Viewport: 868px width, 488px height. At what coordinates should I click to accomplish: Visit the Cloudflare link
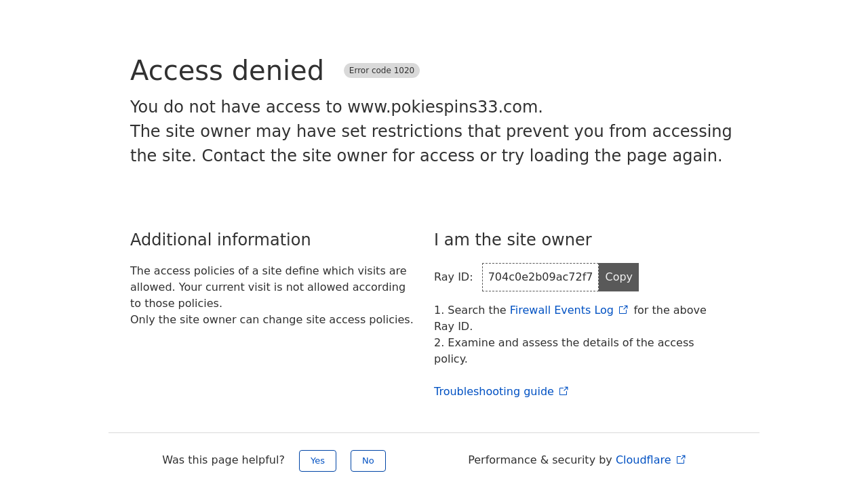643,460
